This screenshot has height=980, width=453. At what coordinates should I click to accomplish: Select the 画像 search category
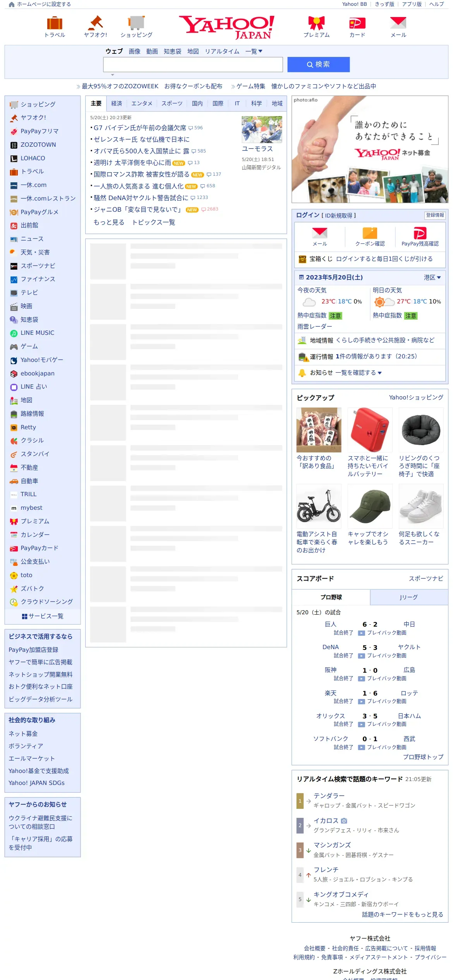(x=134, y=51)
